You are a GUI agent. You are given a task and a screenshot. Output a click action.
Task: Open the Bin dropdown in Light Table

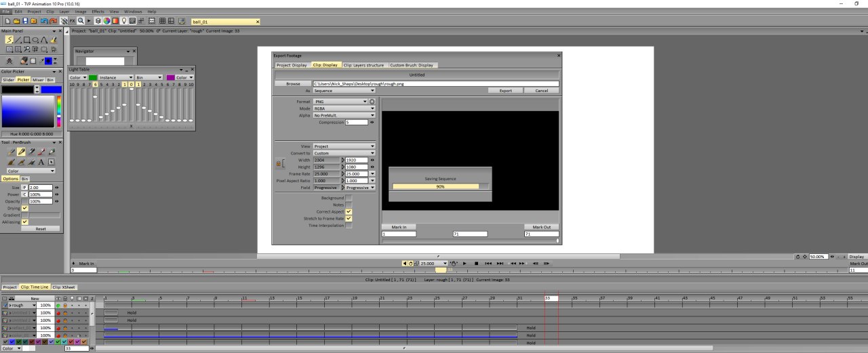point(149,77)
